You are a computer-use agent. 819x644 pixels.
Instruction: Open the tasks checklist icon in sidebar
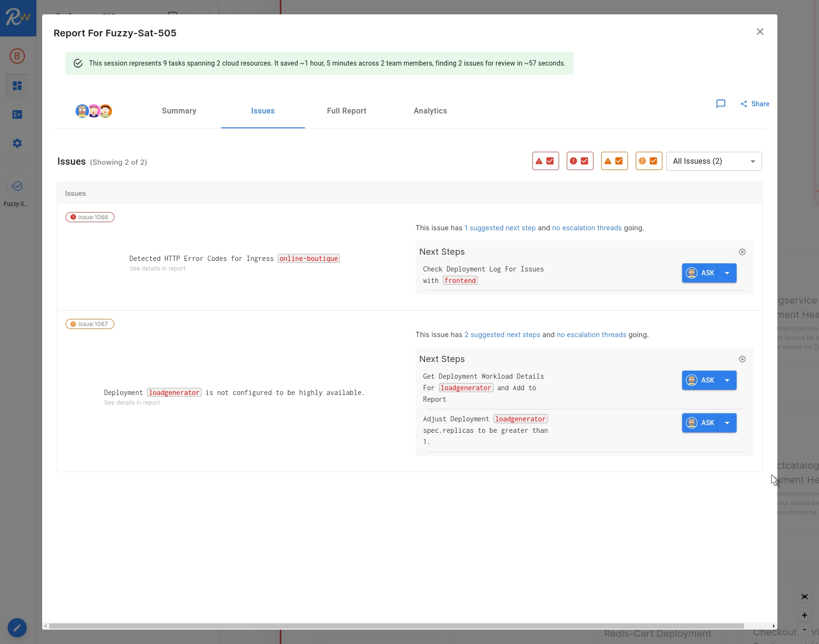pos(17,114)
